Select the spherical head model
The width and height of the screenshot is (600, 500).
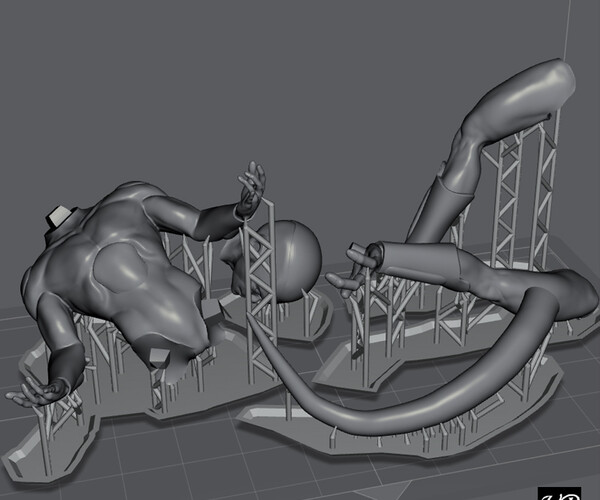coord(291,259)
